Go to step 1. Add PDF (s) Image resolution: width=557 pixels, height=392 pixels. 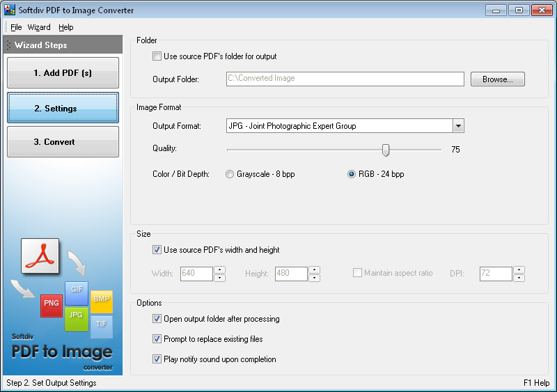(63, 73)
